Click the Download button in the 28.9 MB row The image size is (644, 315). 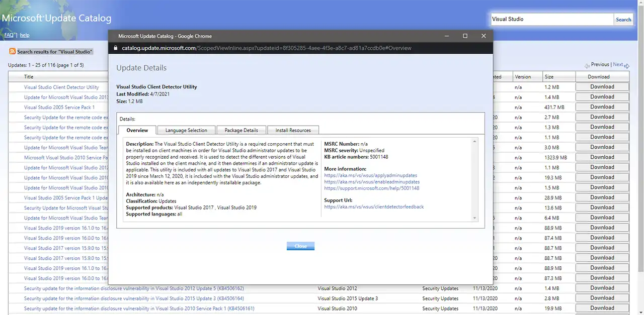pos(602,197)
